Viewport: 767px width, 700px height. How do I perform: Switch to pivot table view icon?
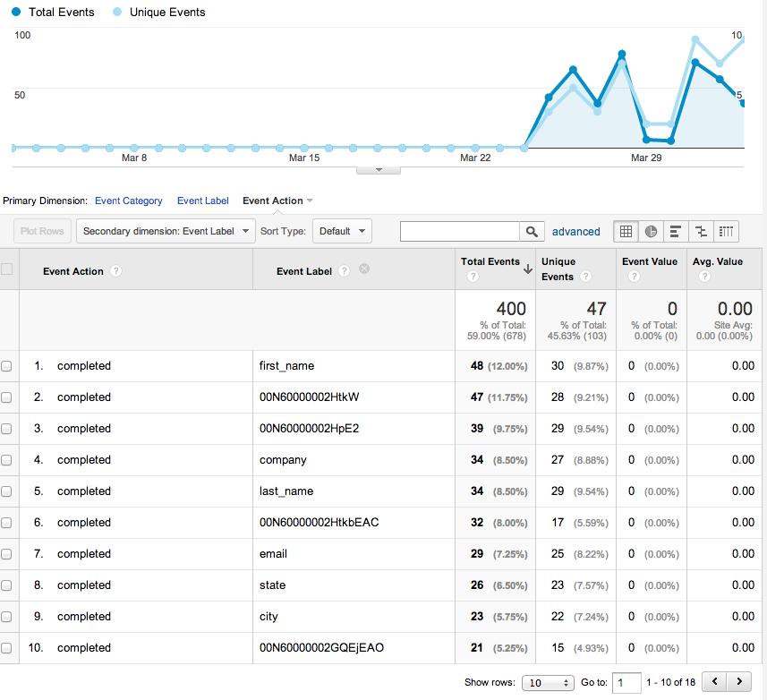pos(726,231)
